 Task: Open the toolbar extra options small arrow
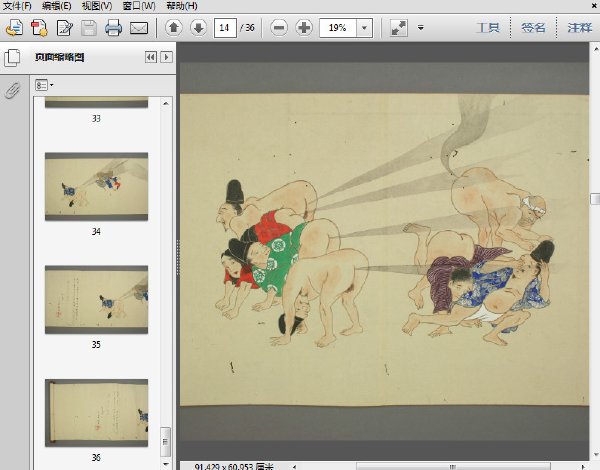coord(421,28)
